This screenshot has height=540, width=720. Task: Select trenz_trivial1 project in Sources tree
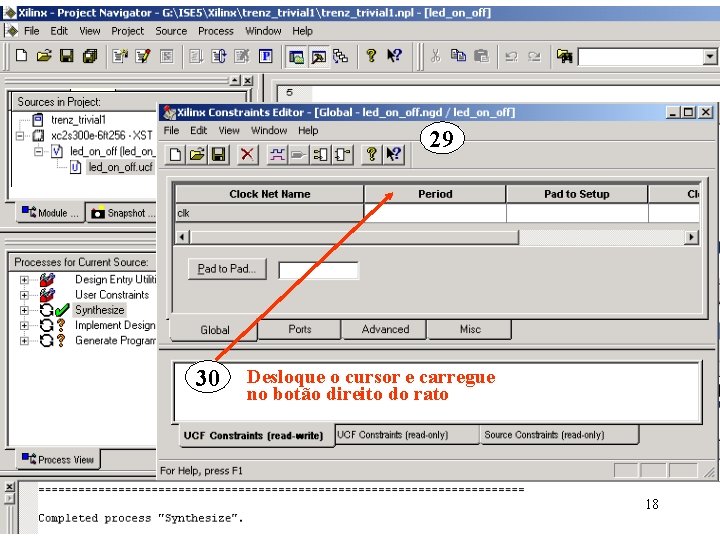pyautogui.click(x=79, y=120)
